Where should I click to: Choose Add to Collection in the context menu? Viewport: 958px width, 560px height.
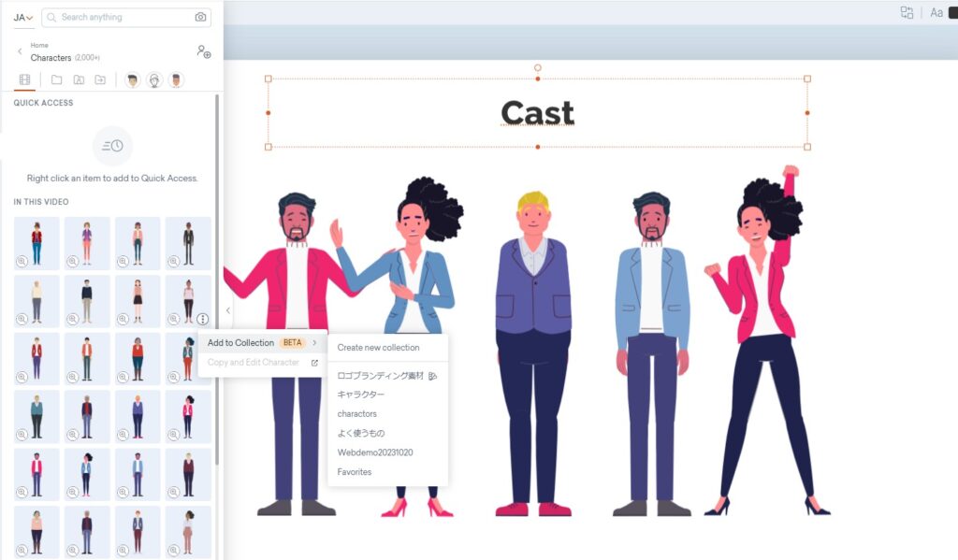pyautogui.click(x=241, y=343)
